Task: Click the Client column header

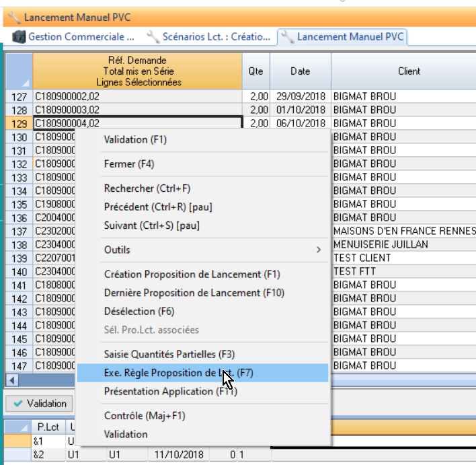Action: [409, 71]
